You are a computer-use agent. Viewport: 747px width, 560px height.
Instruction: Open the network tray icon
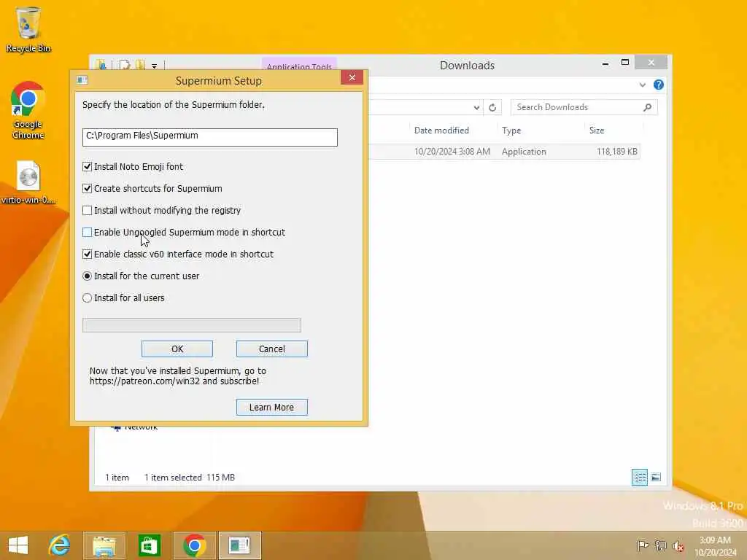click(660, 545)
